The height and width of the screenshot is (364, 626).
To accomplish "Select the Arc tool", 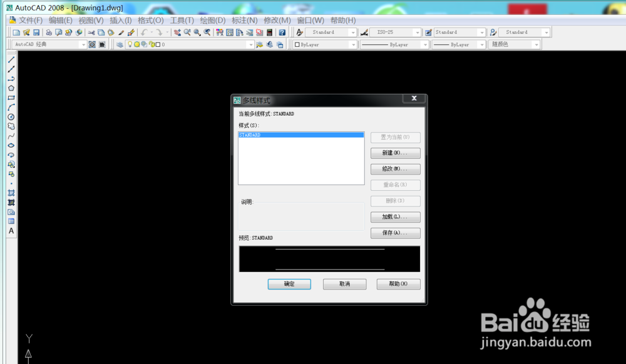I will pyautogui.click(x=11, y=107).
